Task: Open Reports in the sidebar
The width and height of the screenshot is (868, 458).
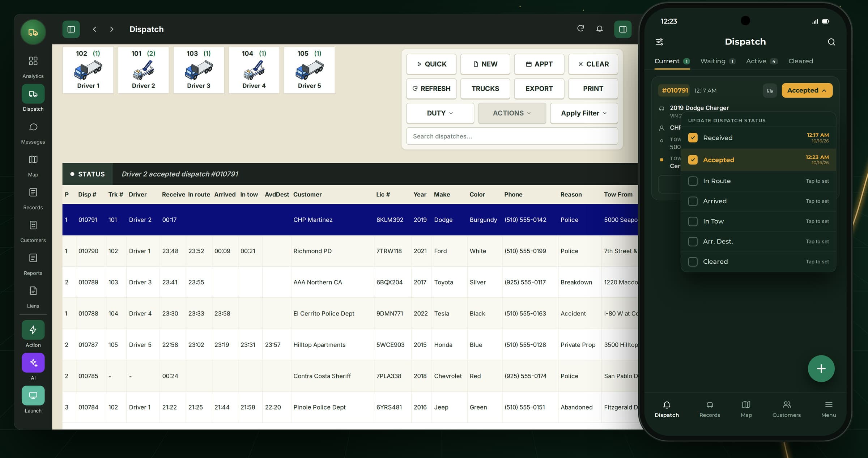Action: coord(33,264)
